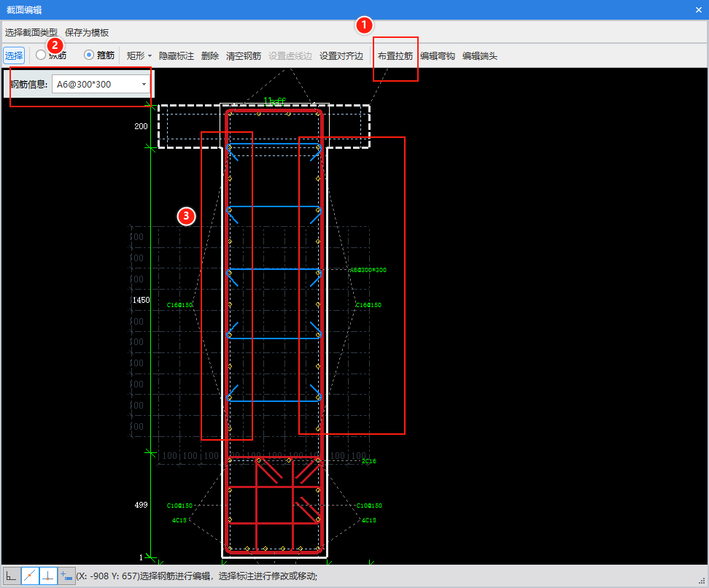Viewport: 709px width, 588px height.
Task: Click the 设置虚线边 toolbar command
Action: [x=290, y=55]
